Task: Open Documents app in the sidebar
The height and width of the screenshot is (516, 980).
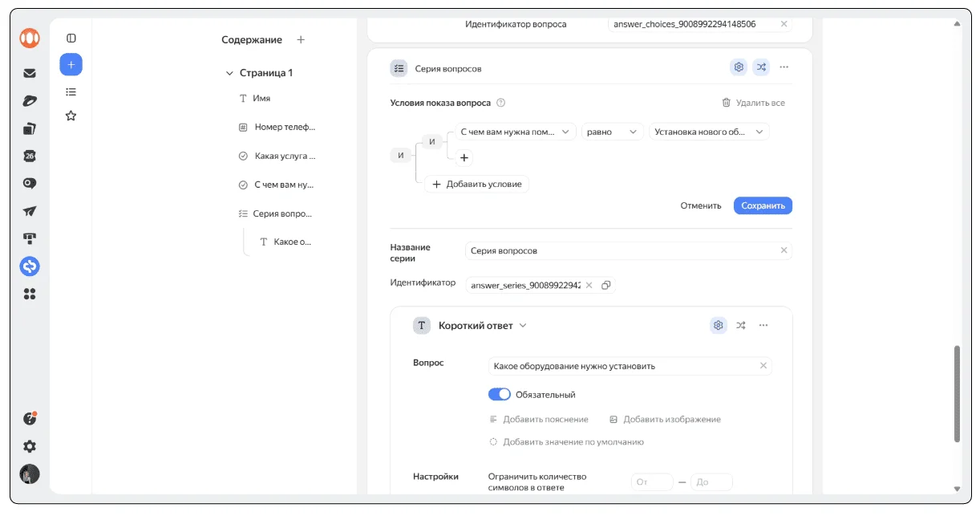Action: (x=30, y=128)
